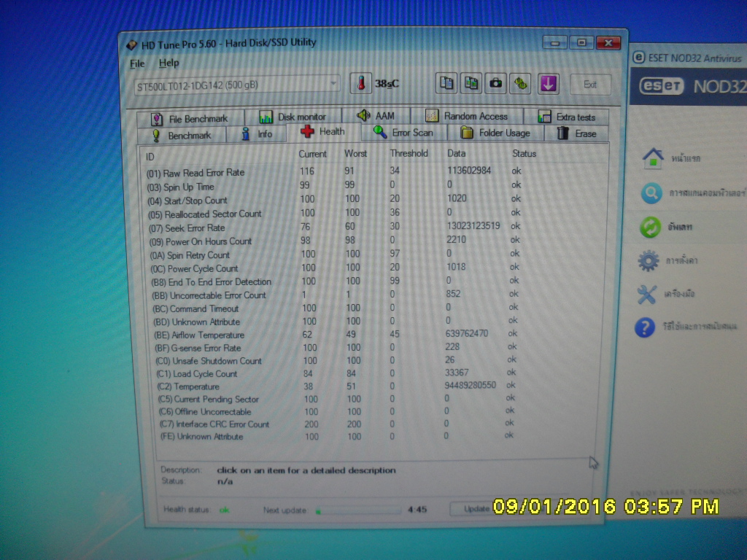Screen dimensions: 747x560
Task: Click the Worst column header
Action: pos(355,153)
